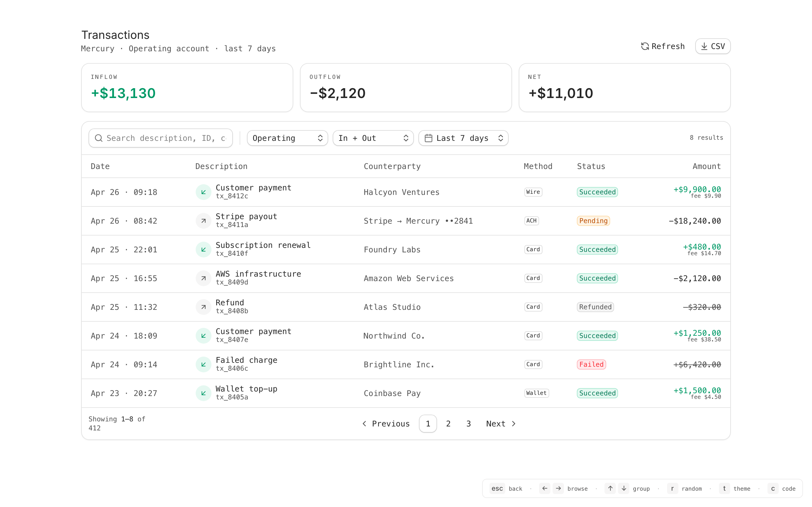Click the search magnifier icon
Viewport: 812px width, 507px height.
click(99, 138)
